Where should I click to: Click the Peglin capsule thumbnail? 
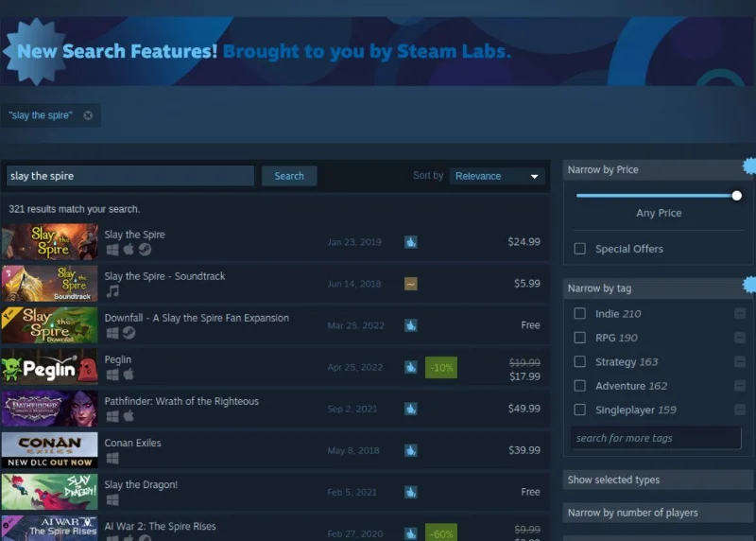pos(50,367)
